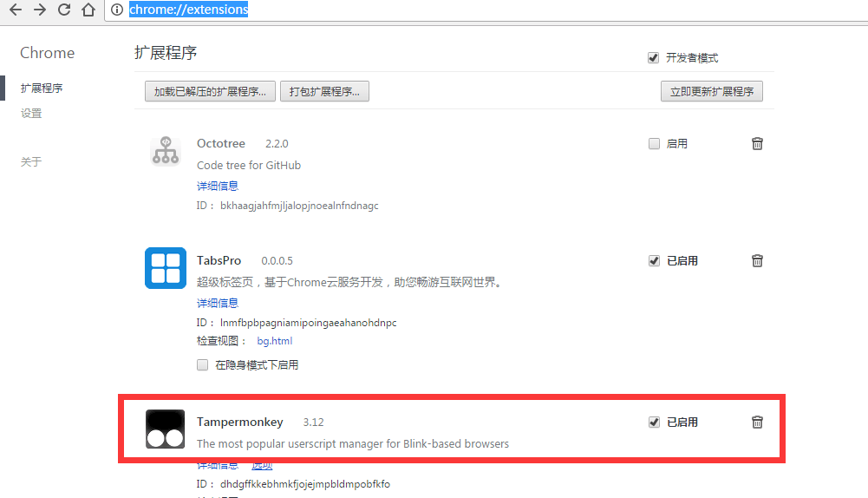Viewport: 868px width, 498px height.
Task: Click TabsPro version 0.0.0.5 text
Action: click(x=277, y=260)
